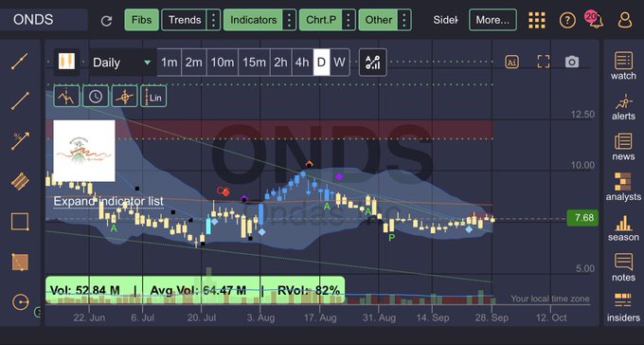Open the news panel
This screenshot has height=345, width=644.
pyautogui.click(x=623, y=147)
